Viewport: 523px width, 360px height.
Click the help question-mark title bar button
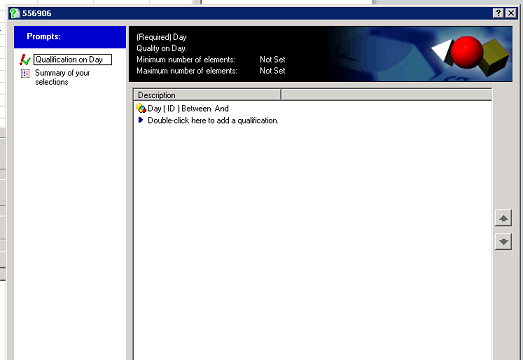[x=498, y=13]
